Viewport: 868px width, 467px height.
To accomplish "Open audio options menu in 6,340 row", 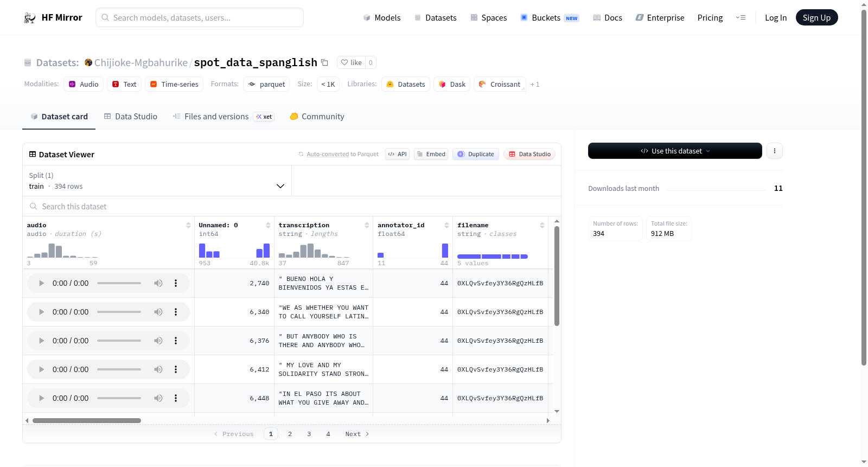I will coord(176,312).
